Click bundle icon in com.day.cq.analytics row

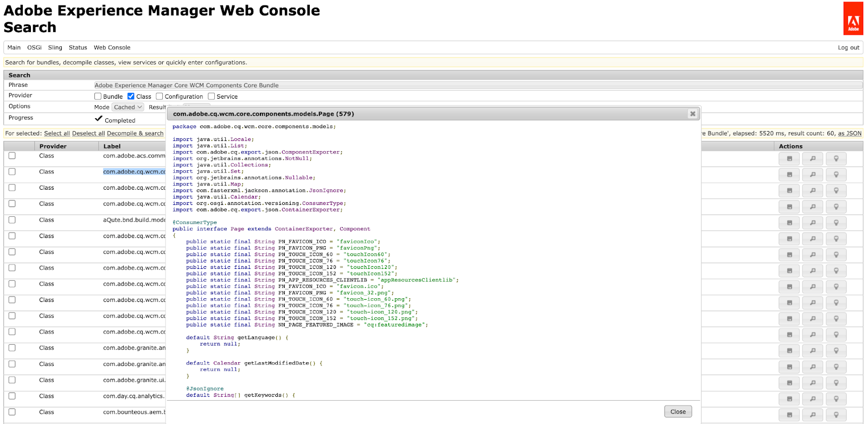789,399
